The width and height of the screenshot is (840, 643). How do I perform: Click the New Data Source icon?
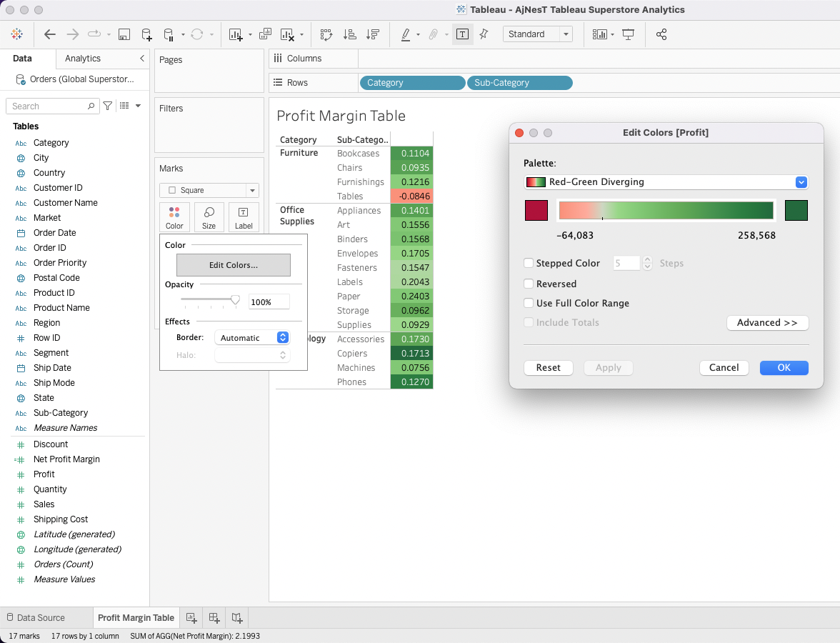point(146,34)
